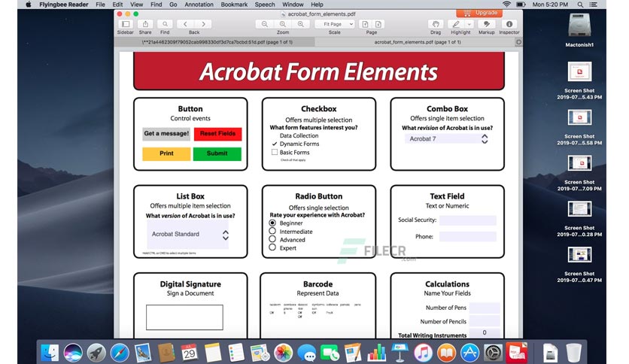Open the Spotlight search icon in menu bar
The image size is (629, 364).
(x=580, y=5)
